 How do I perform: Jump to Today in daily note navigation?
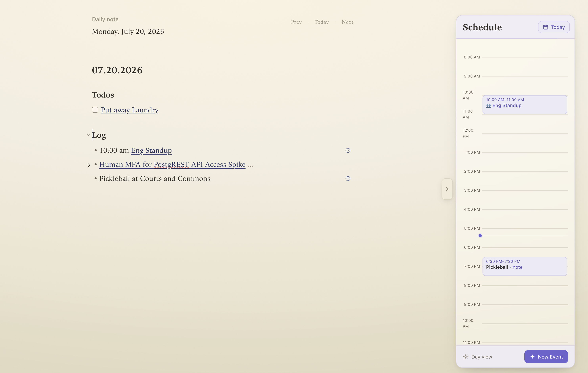point(321,22)
